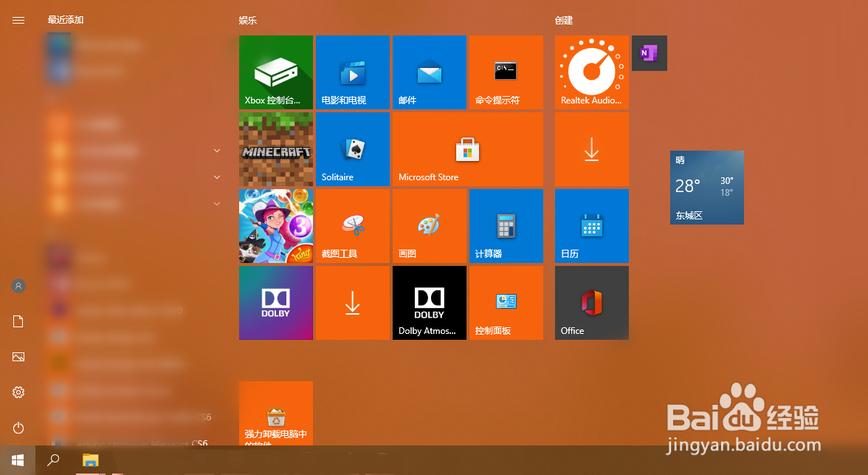Expand the first collapsed folder chevron in app list
The width and height of the screenshot is (868, 475).
tap(217, 151)
